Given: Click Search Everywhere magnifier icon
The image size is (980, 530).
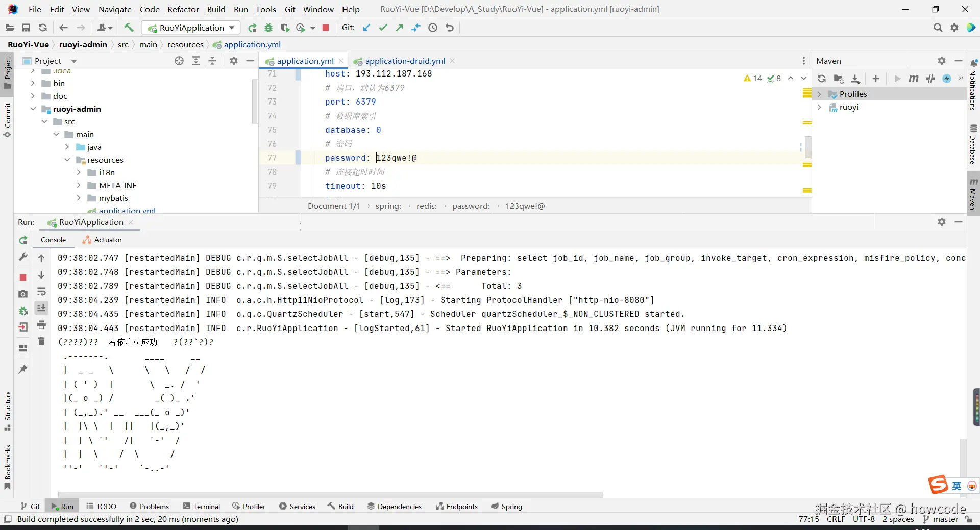Looking at the screenshot, I should pos(938,28).
